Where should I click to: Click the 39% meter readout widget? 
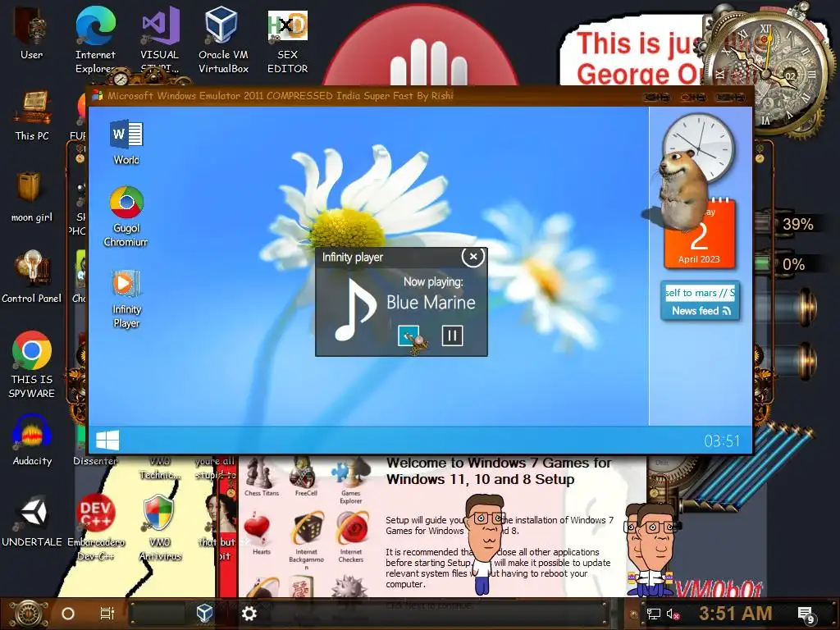[x=797, y=224]
